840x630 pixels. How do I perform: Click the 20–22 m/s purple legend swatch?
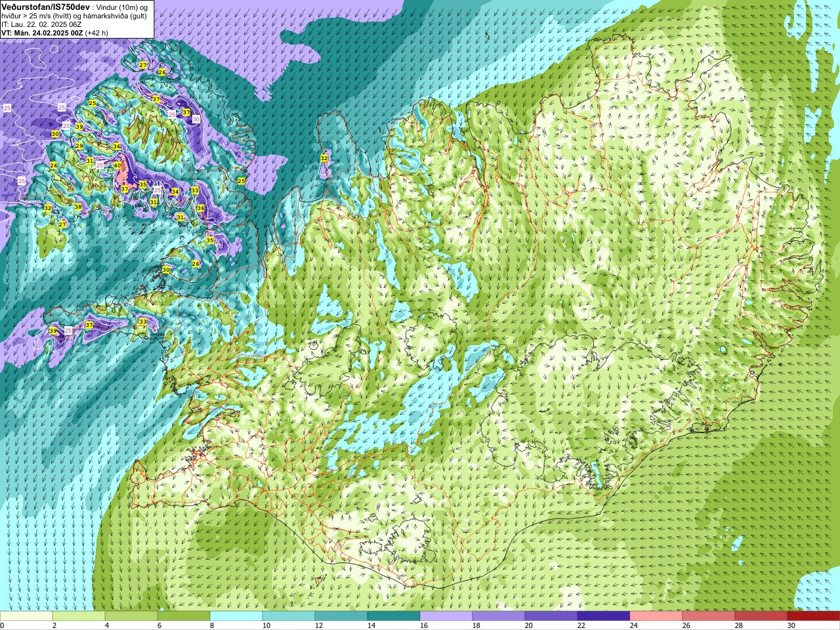click(551, 616)
